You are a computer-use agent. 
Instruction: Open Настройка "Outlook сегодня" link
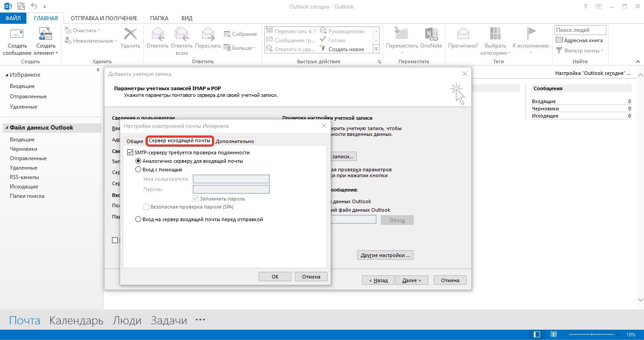[592, 73]
